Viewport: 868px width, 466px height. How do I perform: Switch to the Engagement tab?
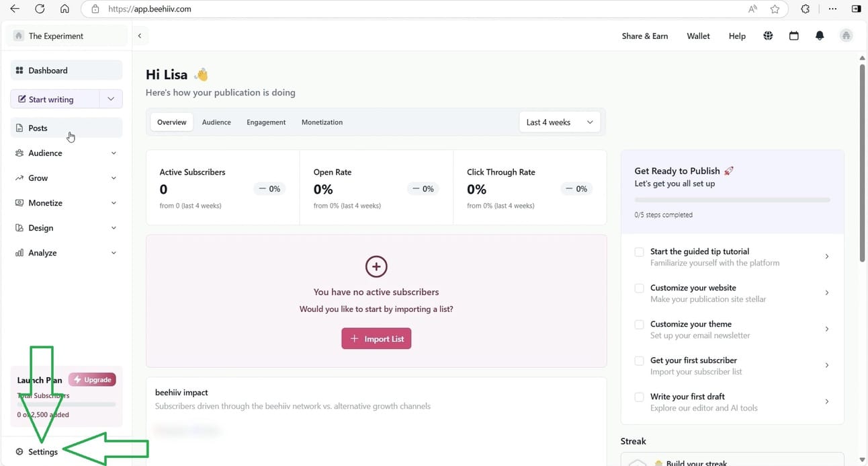click(x=266, y=122)
